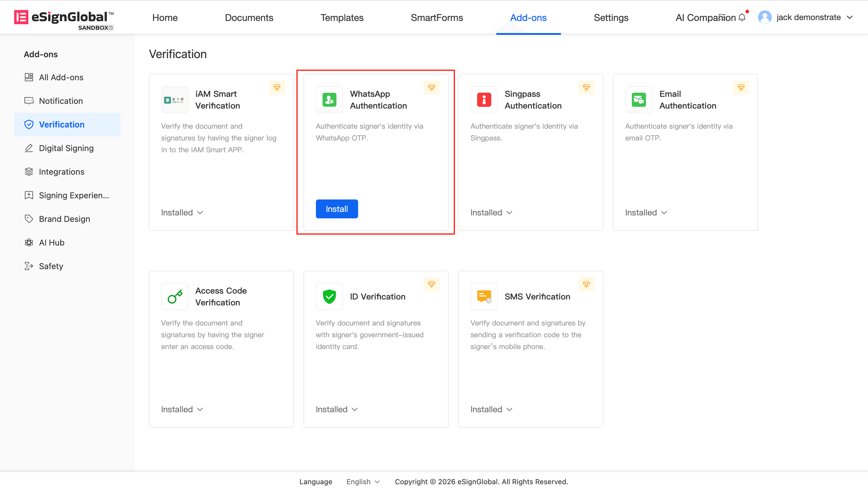The image size is (868, 491).
Task: Click the WhatsApp Authentication app icon
Action: tap(329, 100)
